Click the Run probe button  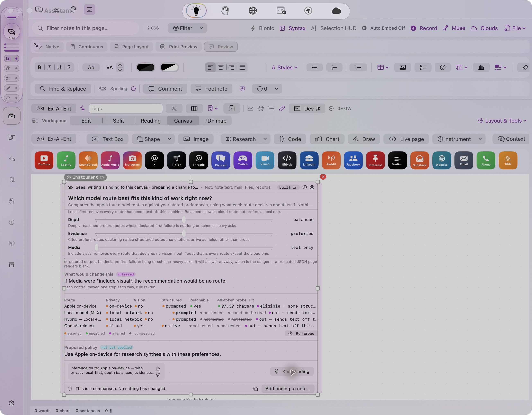pos(301,333)
